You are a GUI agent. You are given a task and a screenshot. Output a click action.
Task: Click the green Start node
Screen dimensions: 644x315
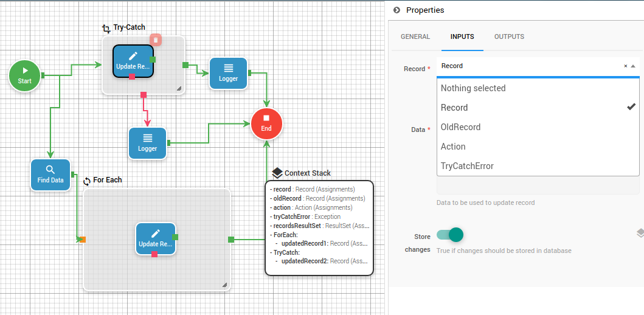click(x=25, y=75)
